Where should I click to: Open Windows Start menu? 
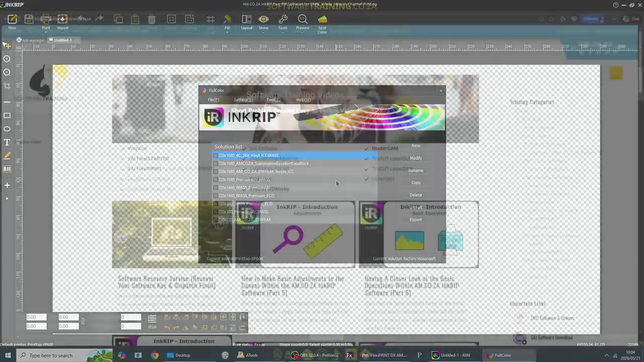[8, 355]
